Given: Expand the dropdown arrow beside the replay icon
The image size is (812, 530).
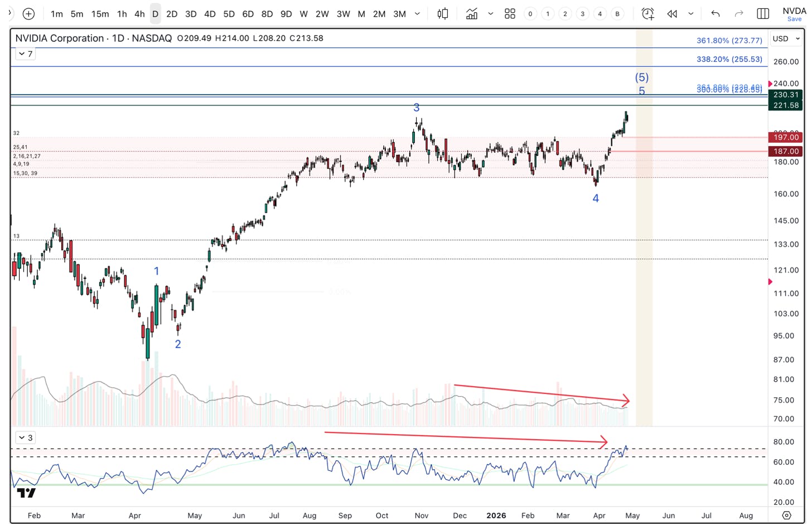Looking at the screenshot, I should [x=691, y=14].
